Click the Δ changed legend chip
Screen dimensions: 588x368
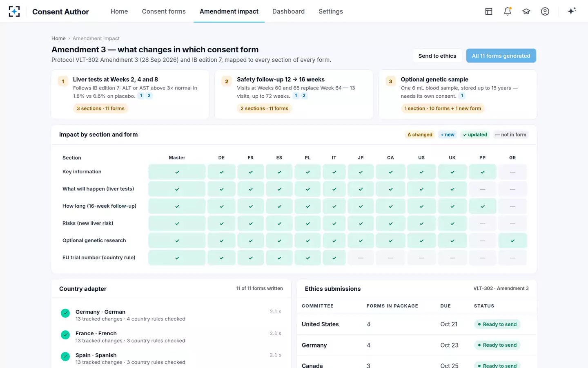click(x=420, y=135)
